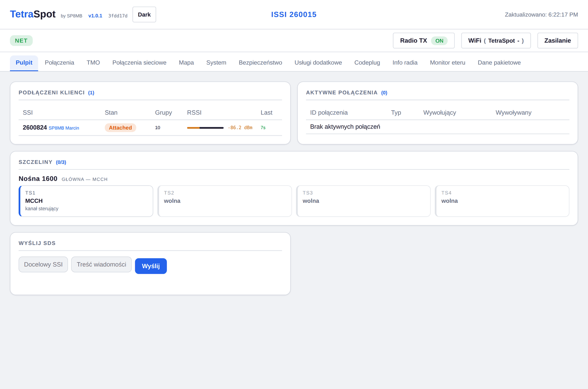Click client SSI 2600824

[x=35, y=127]
